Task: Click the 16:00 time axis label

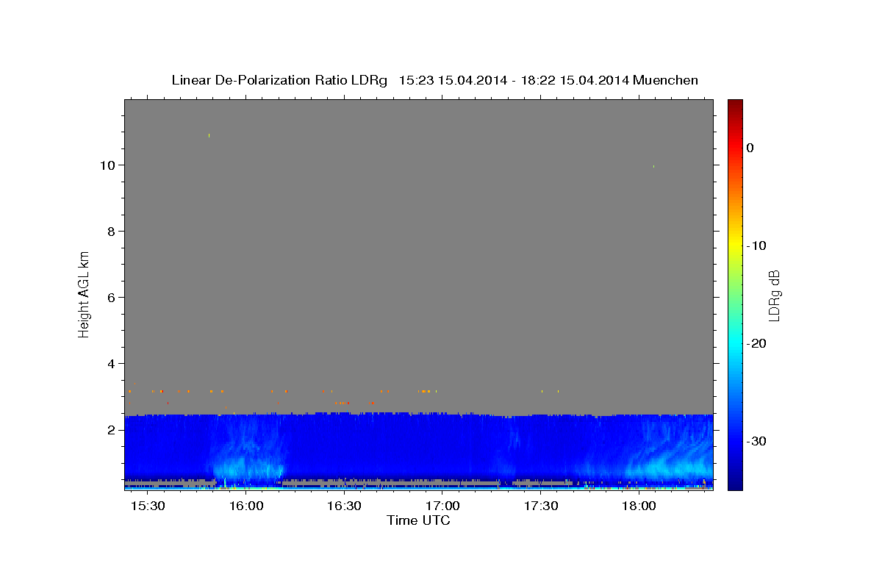Action: pos(246,506)
